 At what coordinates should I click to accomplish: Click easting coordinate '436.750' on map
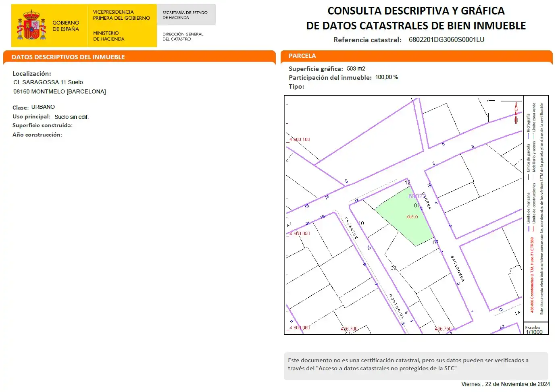point(443,329)
